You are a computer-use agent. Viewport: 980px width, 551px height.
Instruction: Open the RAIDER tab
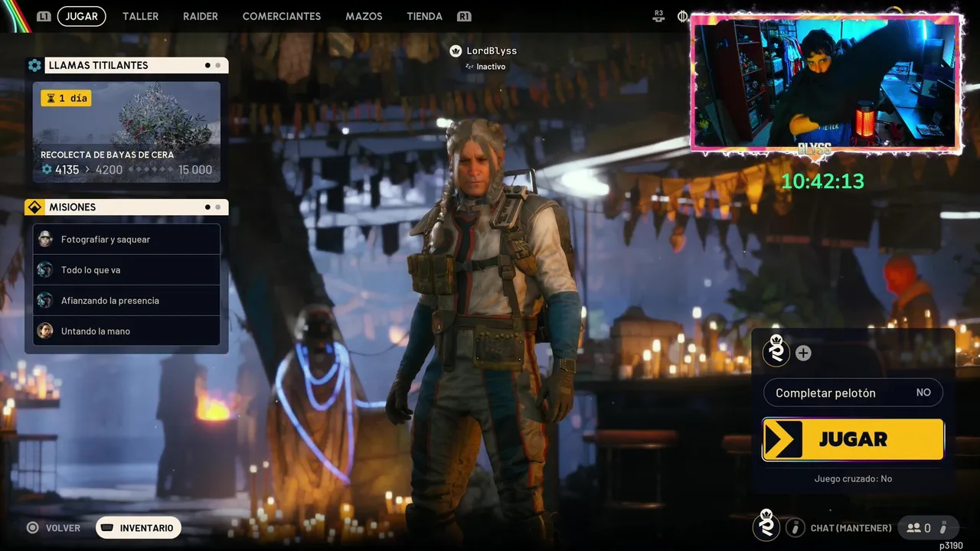[x=201, y=16]
